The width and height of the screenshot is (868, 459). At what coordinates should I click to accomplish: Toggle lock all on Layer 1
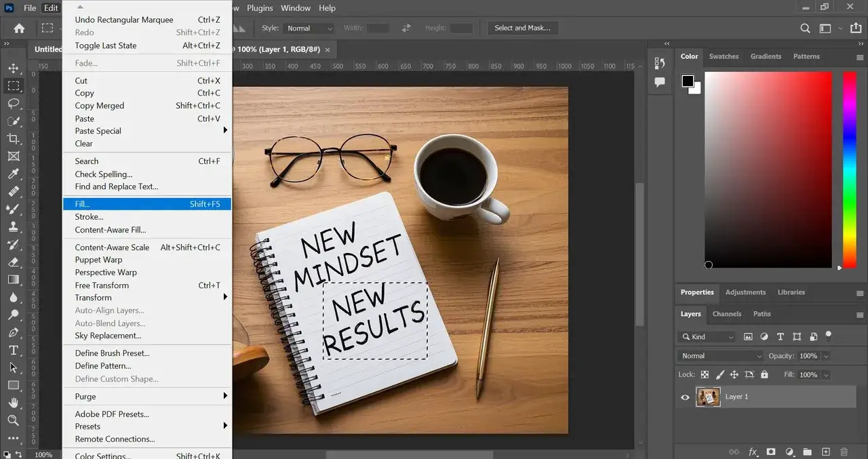[x=764, y=374]
